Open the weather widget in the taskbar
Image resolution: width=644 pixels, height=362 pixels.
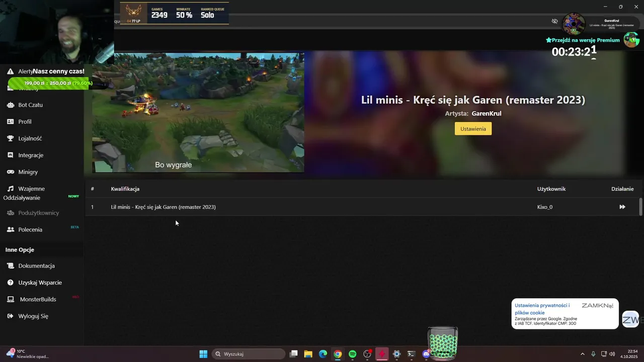pos(28,354)
